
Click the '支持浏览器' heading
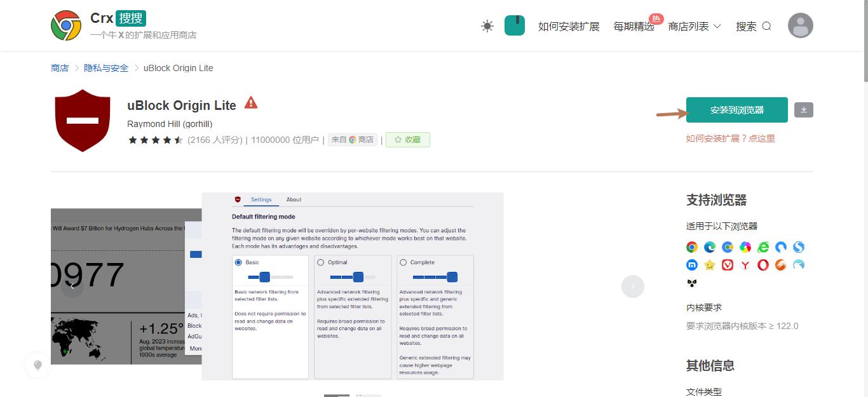click(x=717, y=200)
